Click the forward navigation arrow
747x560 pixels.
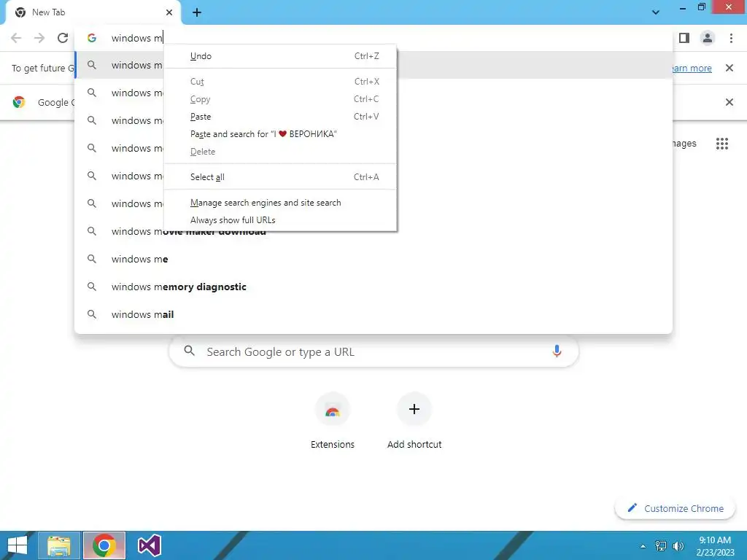(39, 38)
